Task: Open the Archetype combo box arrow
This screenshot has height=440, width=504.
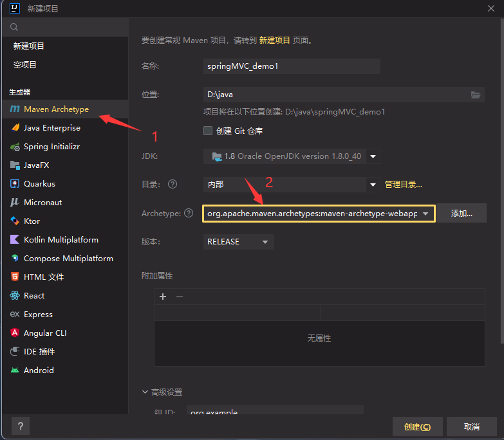Action: (425, 214)
